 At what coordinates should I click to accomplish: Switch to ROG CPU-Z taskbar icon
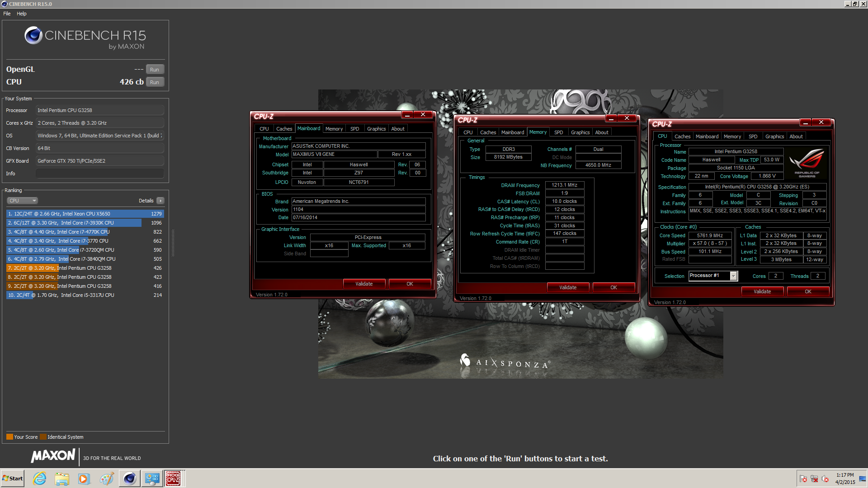point(174,479)
